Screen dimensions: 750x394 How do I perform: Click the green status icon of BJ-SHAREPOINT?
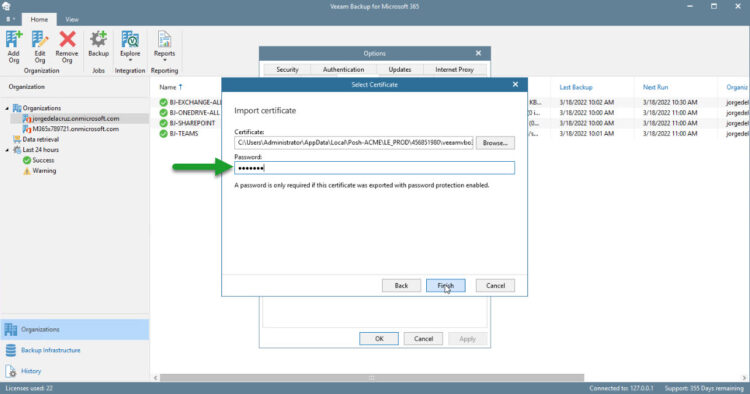point(164,123)
